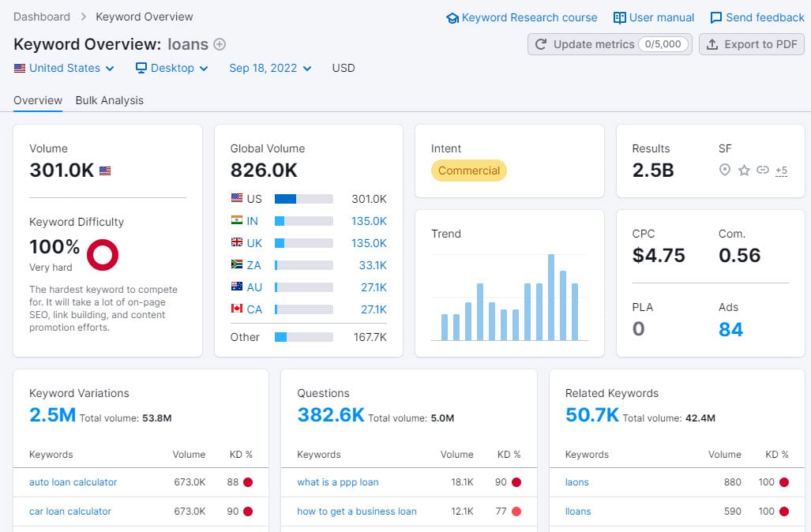The image size is (811, 532).
Task: Click the location pin SERP feature icon
Action: (x=725, y=170)
